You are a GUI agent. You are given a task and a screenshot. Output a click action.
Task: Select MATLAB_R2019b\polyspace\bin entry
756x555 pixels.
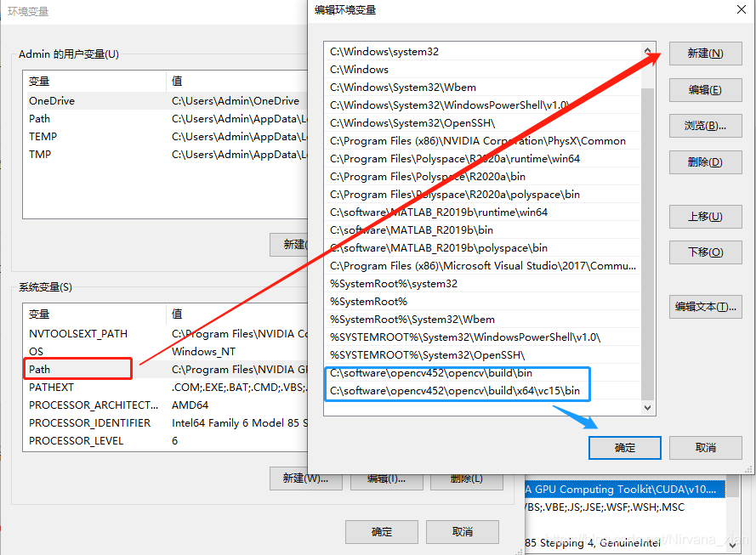pyautogui.click(x=483, y=247)
